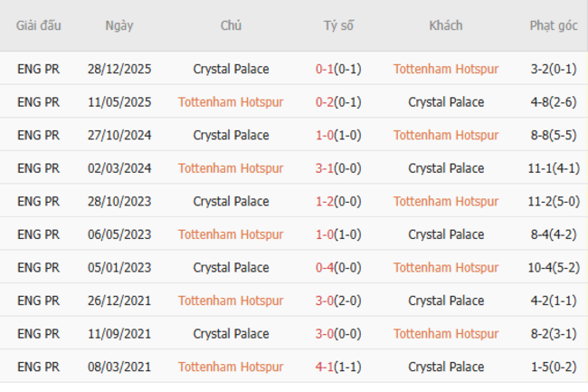Click the 4-1(1-1) score on 08/03/2021

pyautogui.click(x=338, y=367)
